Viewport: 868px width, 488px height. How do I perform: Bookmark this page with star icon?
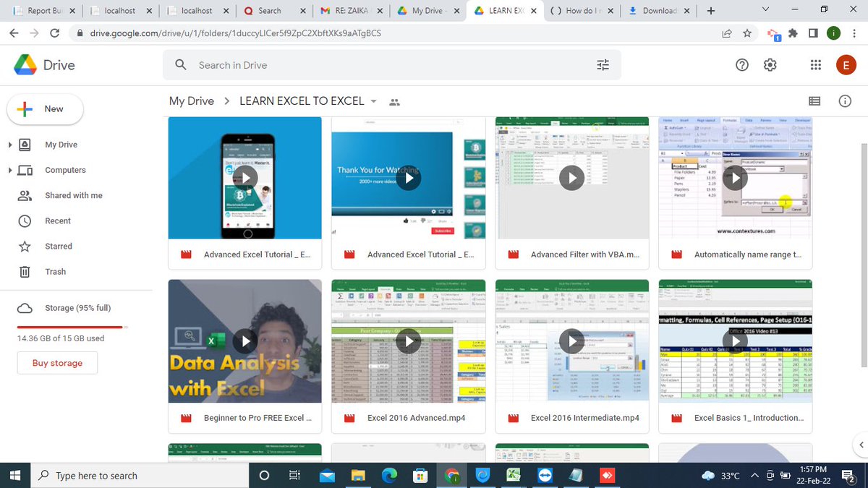click(747, 33)
